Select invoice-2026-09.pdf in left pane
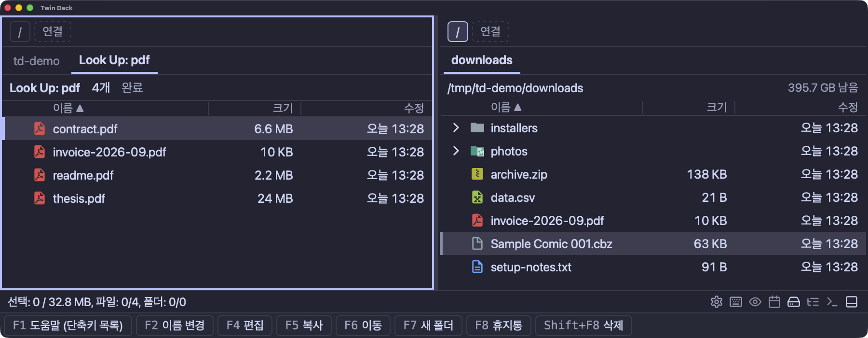This screenshot has height=338, width=868. pyautogui.click(x=109, y=152)
